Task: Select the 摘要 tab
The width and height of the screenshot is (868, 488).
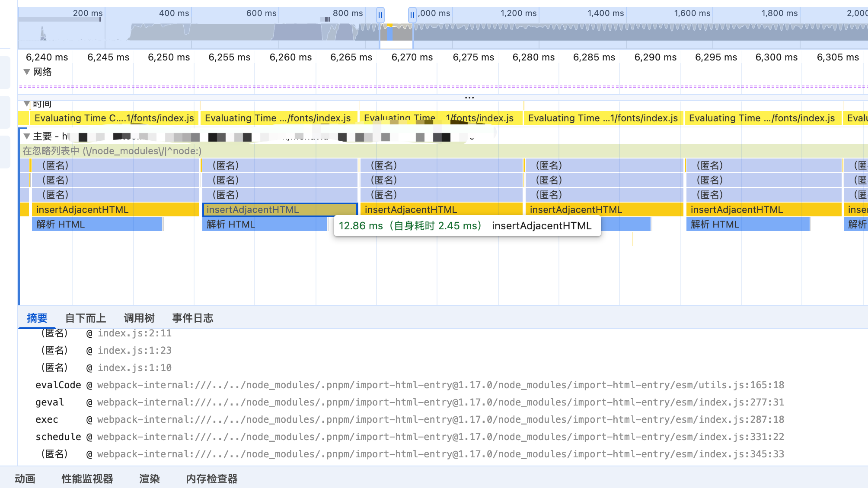Action: (x=37, y=318)
